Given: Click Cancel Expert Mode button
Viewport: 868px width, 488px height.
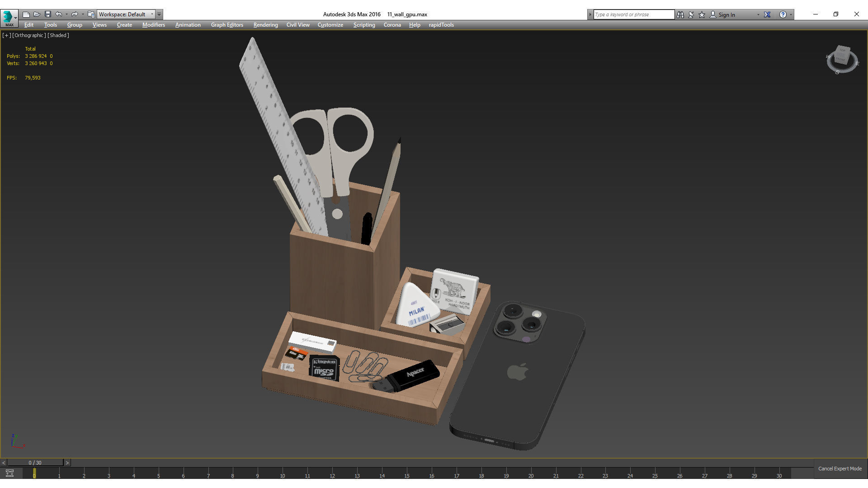Looking at the screenshot, I should (x=840, y=469).
